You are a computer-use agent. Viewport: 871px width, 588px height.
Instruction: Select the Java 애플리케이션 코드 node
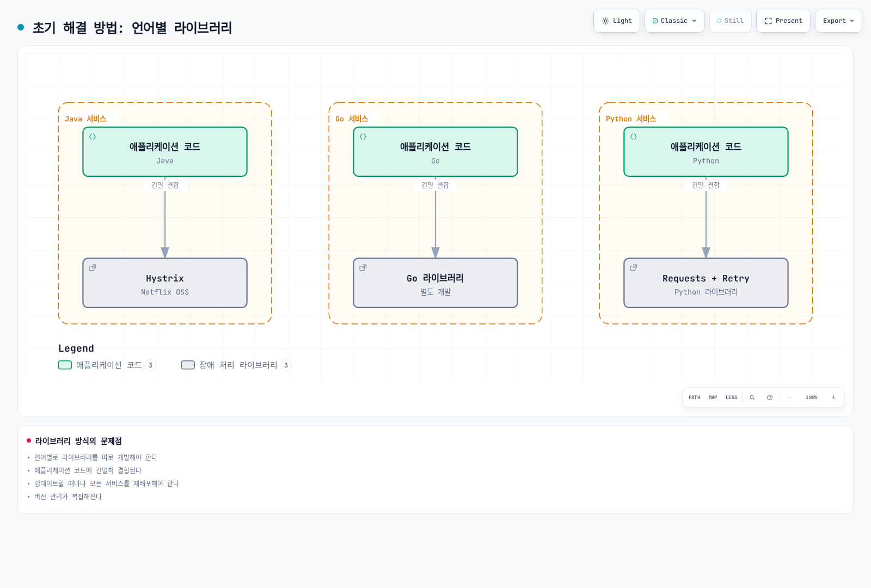point(165,152)
